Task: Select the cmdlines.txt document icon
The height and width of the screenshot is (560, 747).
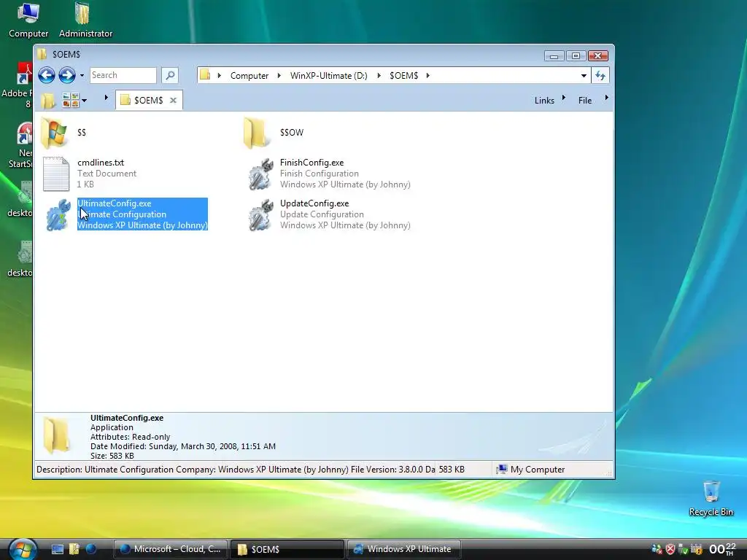Action: coord(56,174)
